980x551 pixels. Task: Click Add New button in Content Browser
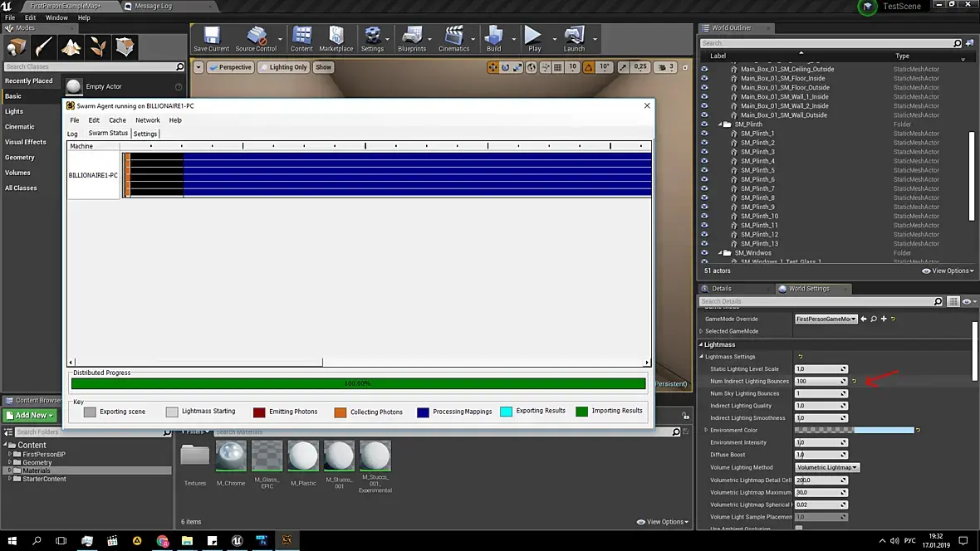(29, 416)
